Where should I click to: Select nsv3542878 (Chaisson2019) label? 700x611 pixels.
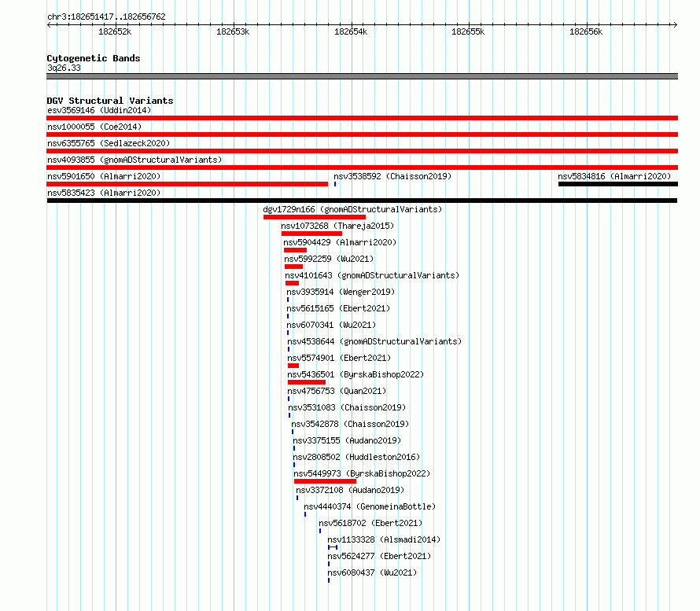click(x=350, y=424)
